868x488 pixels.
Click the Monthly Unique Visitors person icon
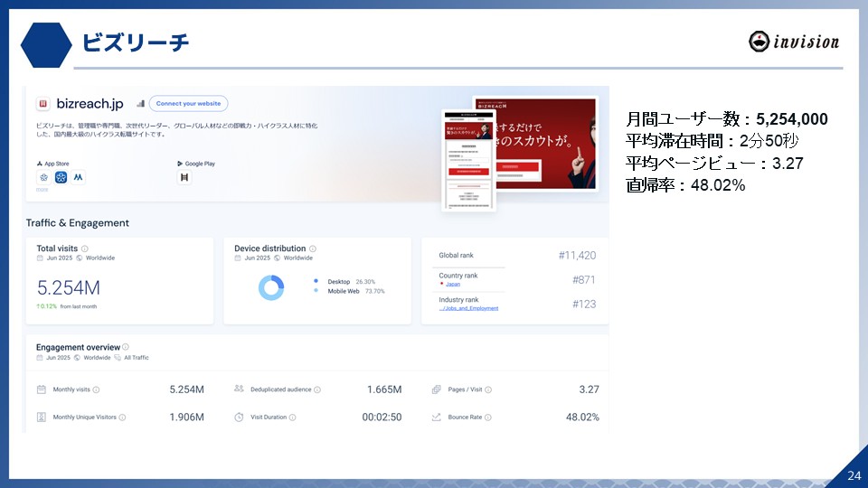point(41,418)
